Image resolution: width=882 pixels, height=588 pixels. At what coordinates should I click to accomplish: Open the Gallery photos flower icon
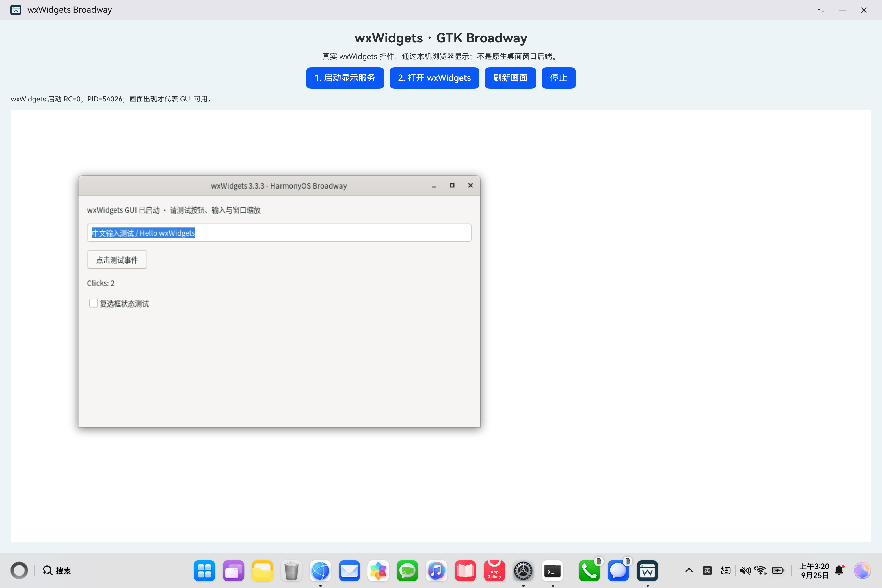pos(378,571)
